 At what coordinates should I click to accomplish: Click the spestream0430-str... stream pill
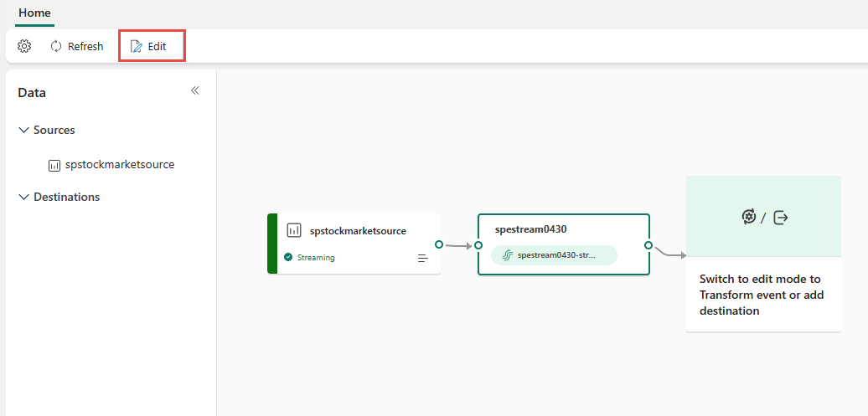click(554, 255)
